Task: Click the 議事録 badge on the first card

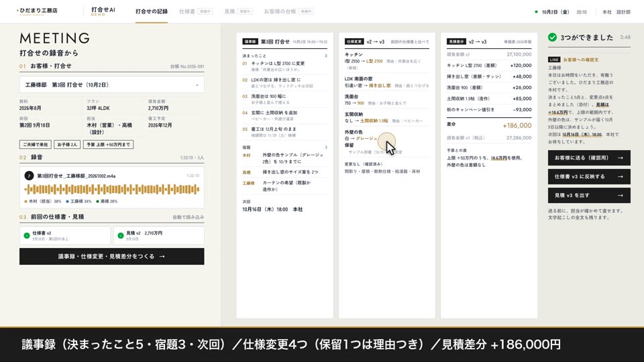Action: point(250,42)
